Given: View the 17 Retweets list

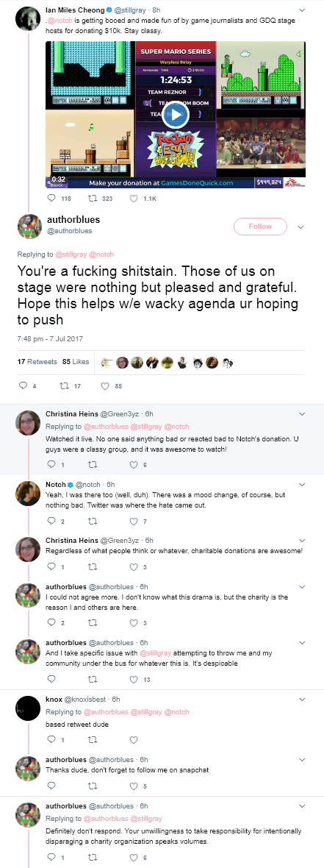Looking at the screenshot, I should pyautogui.click(x=37, y=361).
